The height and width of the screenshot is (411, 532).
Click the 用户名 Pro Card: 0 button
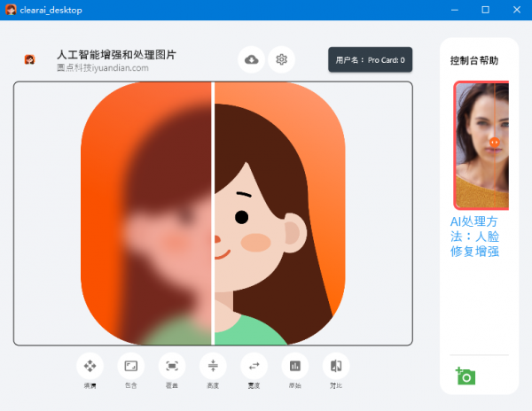coord(370,59)
